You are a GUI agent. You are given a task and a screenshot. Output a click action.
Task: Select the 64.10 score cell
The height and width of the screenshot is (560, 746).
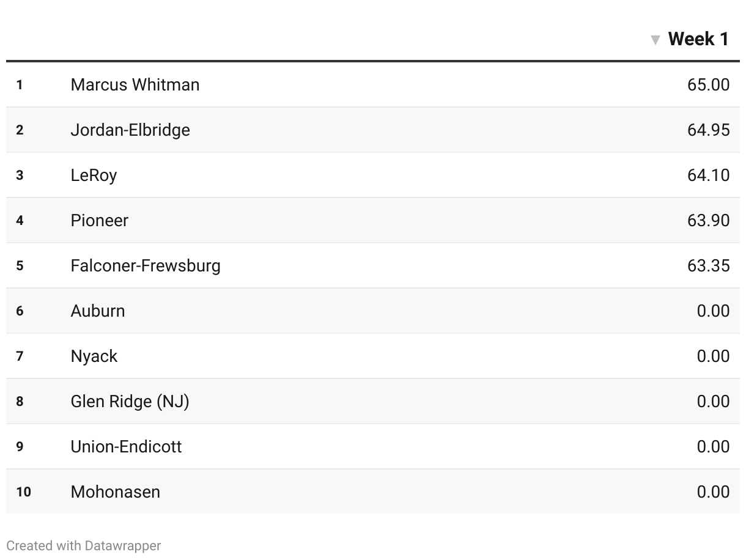coord(708,175)
